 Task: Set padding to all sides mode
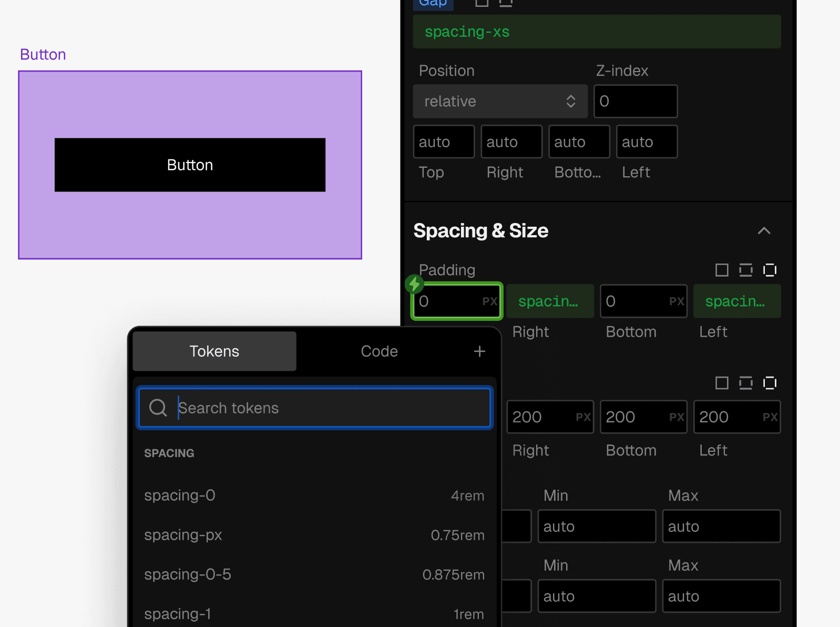click(x=722, y=270)
